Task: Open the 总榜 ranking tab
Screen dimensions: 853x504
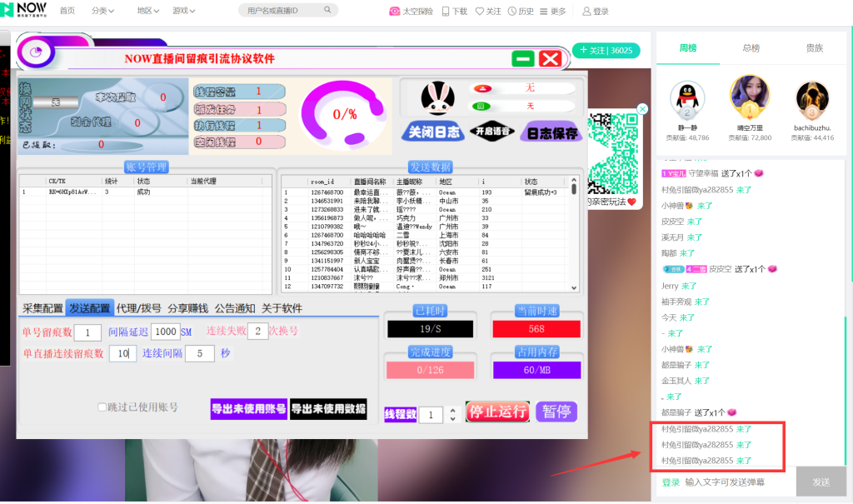Action: click(x=751, y=48)
